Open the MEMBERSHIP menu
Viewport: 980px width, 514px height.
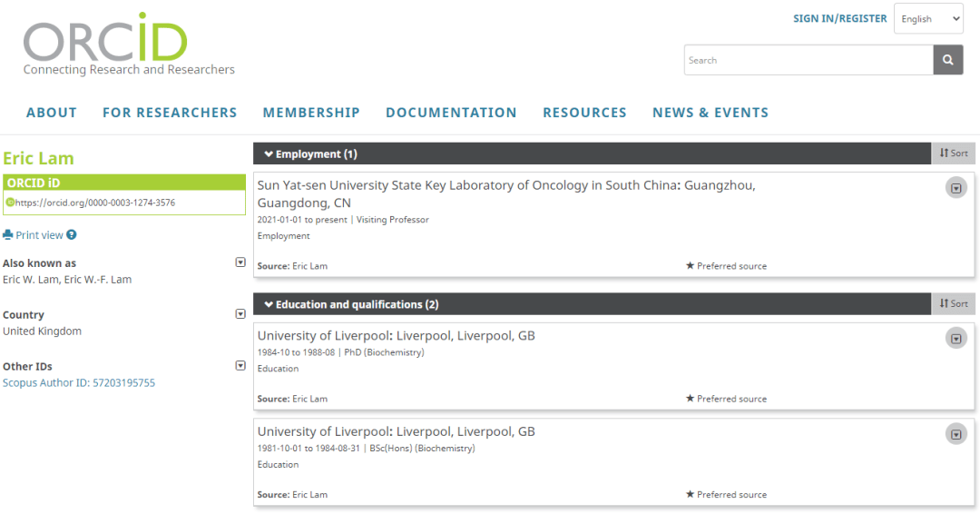[311, 113]
